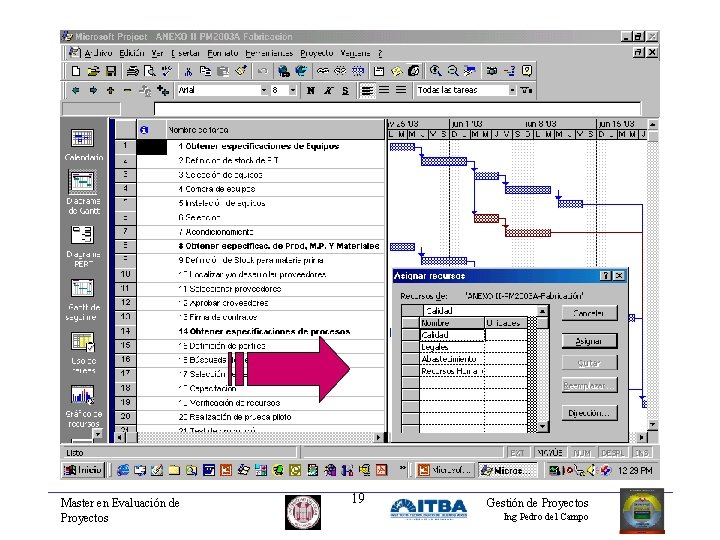
Task: Click scroll-down arrow of view bar
Action: pos(97,434)
